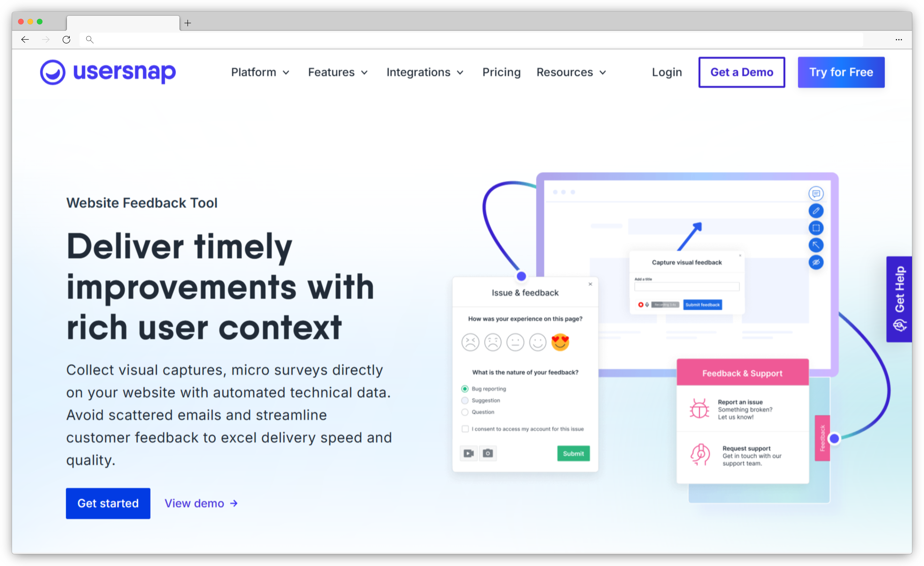The width and height of the screenshot is (924, 566).
Task: Click the Try for Free button
Action: pos(841,72)
